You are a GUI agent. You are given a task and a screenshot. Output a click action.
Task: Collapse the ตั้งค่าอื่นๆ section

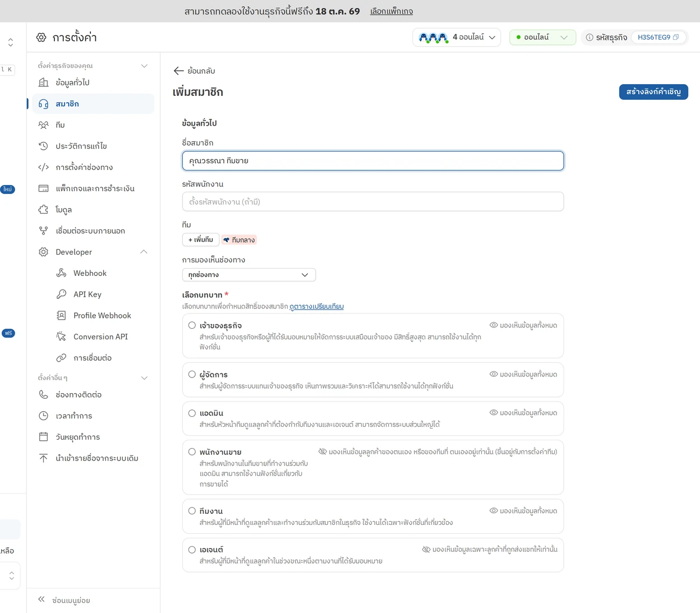(x=144, y=378)
